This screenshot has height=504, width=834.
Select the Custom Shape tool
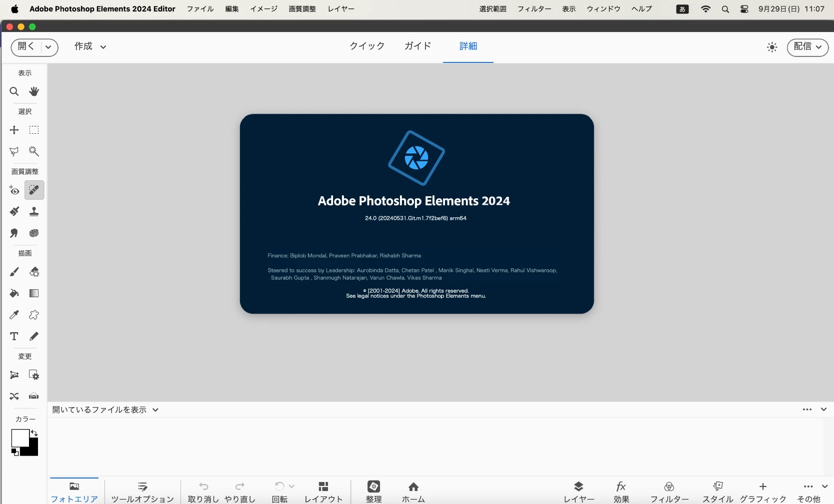tap(34, 315)
